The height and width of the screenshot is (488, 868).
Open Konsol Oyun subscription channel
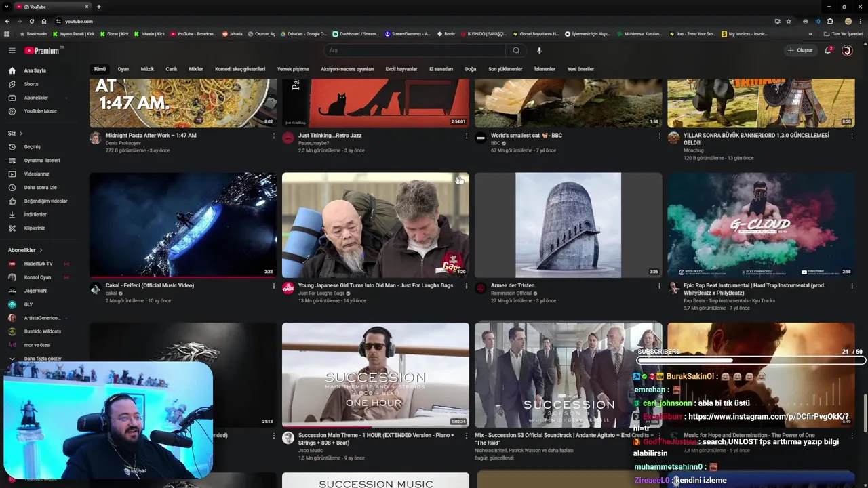[37, 277]
